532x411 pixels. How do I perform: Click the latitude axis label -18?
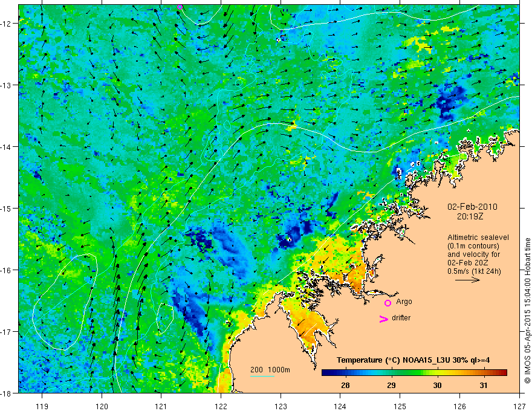click(6, 393)
